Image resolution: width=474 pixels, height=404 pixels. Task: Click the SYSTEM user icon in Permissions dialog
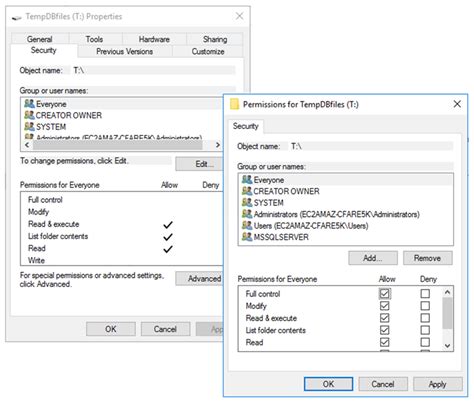tap(247, 203)
